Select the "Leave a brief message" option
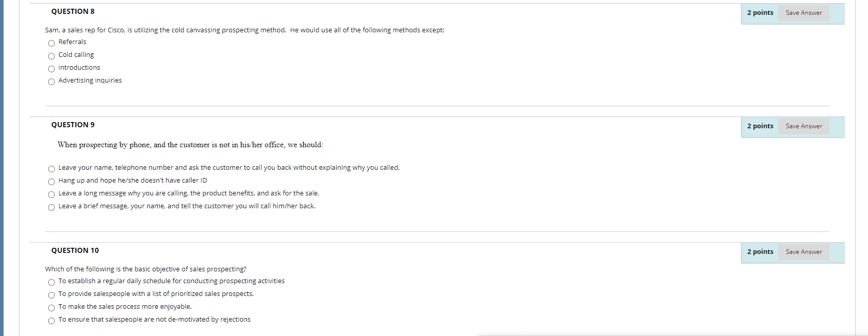This screenshot has height=336, width=868. click(x=51, y=207)
